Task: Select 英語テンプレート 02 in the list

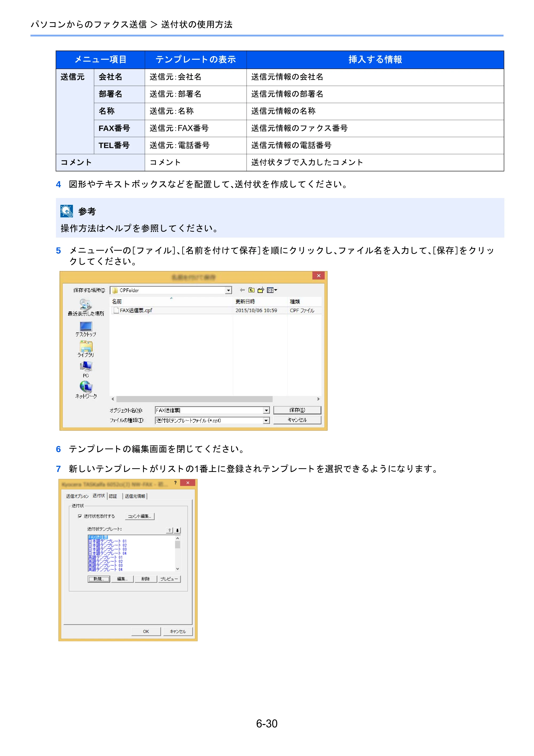Action: 105,561
